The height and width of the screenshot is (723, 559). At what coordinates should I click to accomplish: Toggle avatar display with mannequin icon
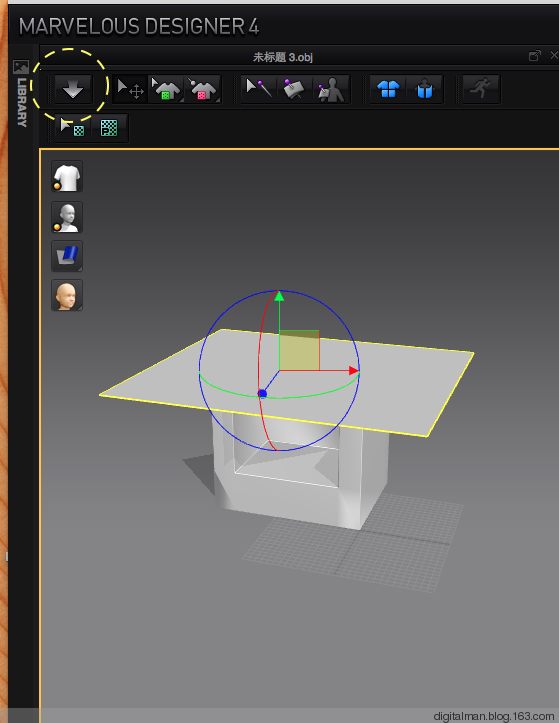click(67, 217)
